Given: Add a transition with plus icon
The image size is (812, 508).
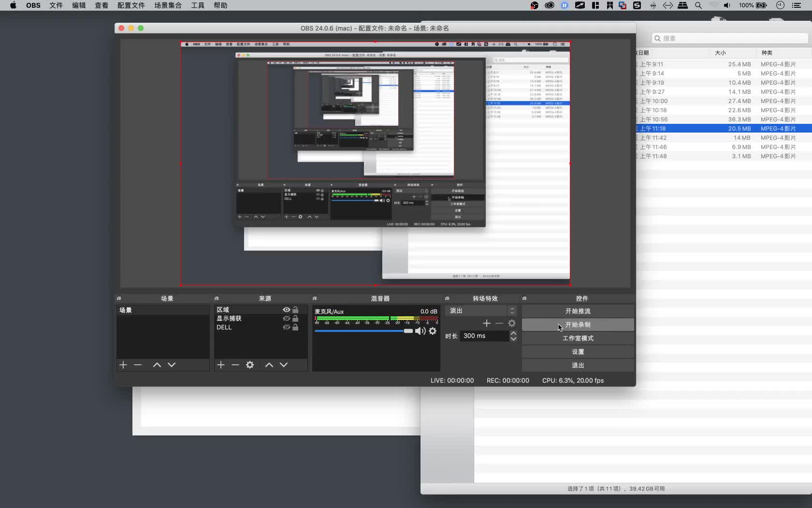Looking at the screenshot, I should [487, 323].
